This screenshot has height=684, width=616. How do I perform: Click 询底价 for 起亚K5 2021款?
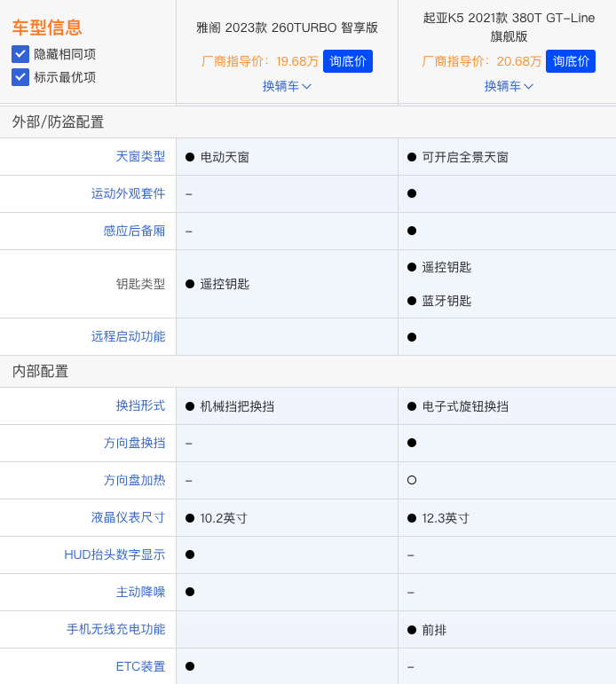click(570, 61)
